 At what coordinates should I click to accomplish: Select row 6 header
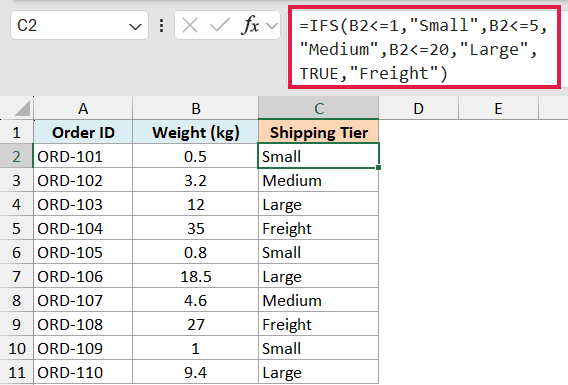17,252
